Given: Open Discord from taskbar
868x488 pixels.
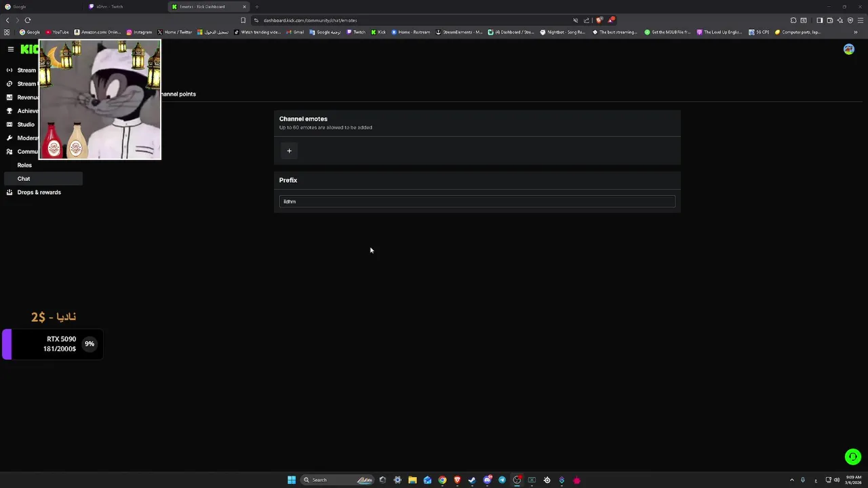Looking at the screenshot, I should [487, 480].
